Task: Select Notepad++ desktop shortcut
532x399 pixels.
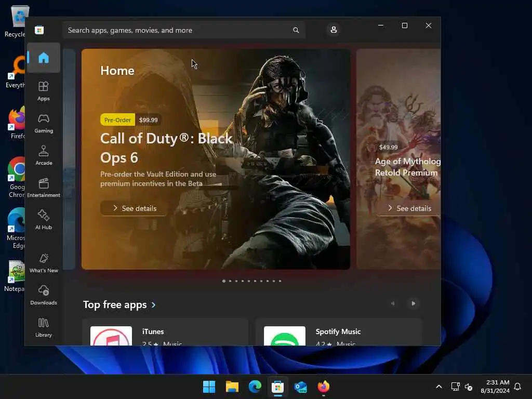Action: (15, 276)
